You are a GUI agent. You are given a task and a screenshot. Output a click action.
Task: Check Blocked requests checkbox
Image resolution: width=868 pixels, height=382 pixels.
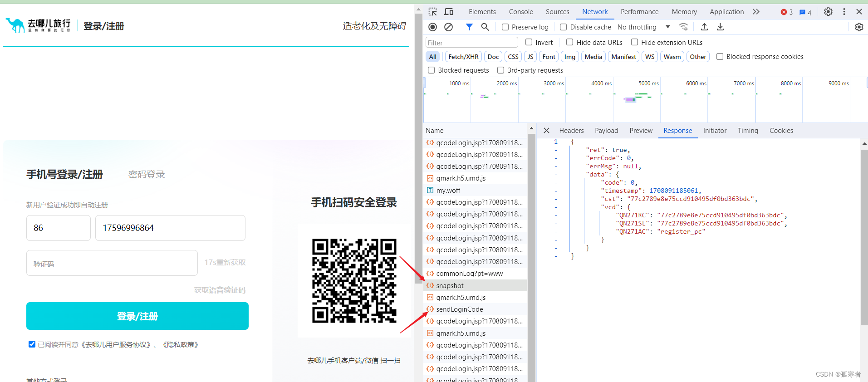pos(432,70)
